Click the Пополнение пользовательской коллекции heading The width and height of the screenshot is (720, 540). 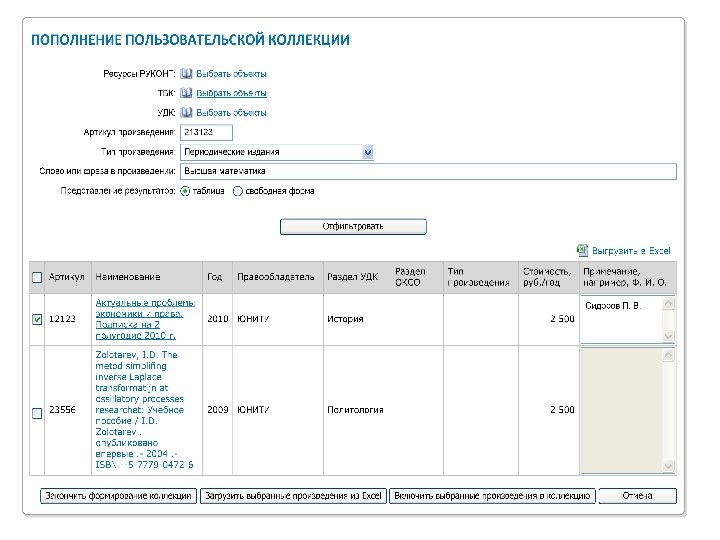click(190, 40)
